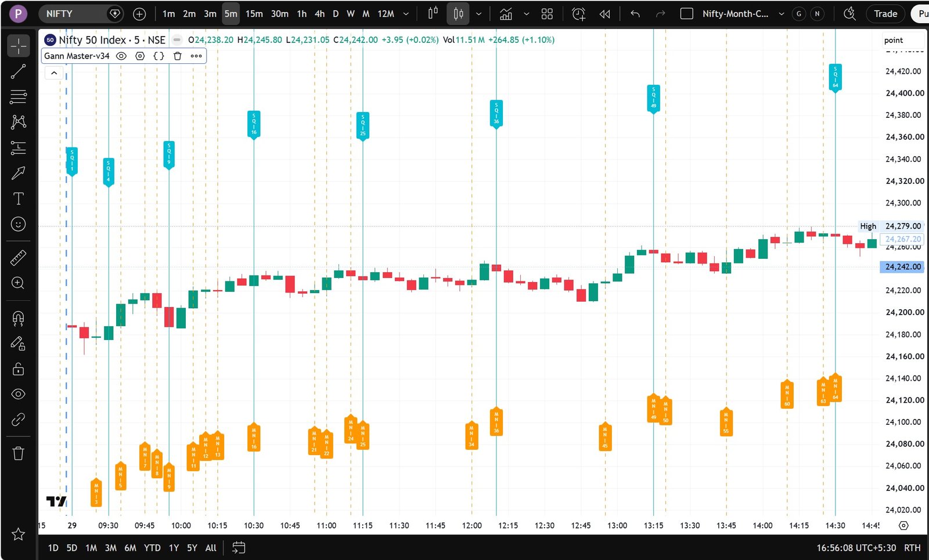The height and width of the screenshot is (560, 929).
Task: Switch to 3m timeframe
Action: [210, 13]
